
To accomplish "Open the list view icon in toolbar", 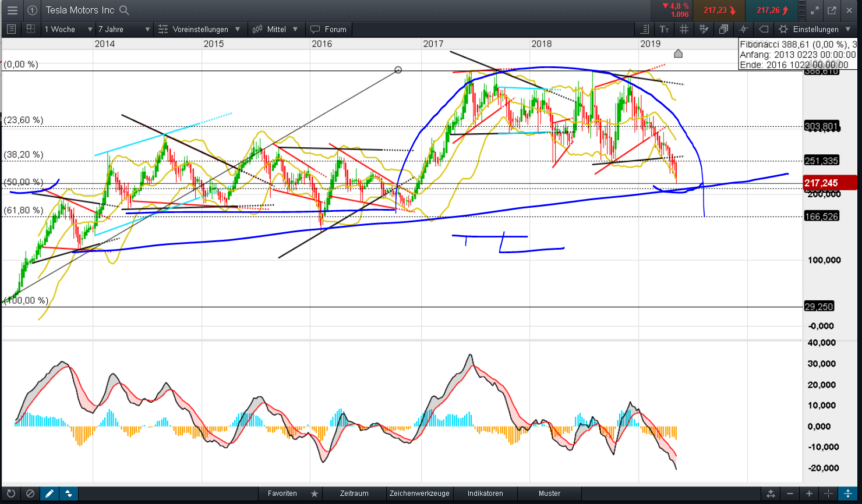I will click(10, 29).
